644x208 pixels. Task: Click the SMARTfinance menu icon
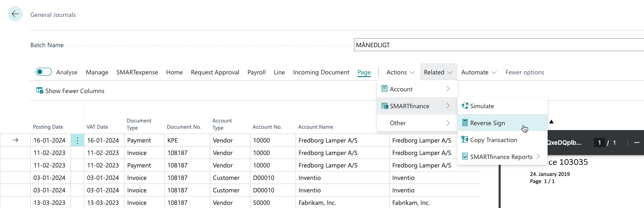384,106
